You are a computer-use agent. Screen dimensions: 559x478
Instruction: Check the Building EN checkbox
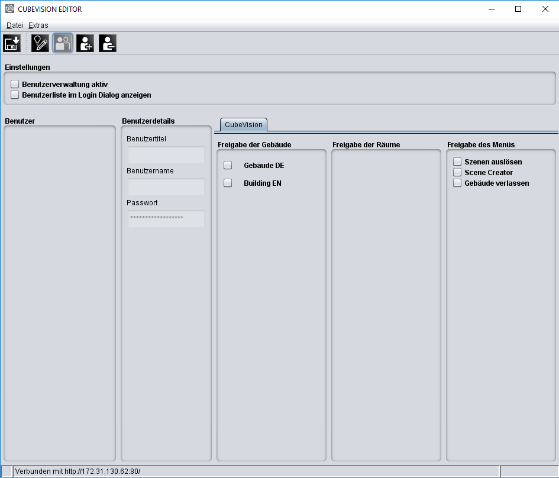pos(227,183)
